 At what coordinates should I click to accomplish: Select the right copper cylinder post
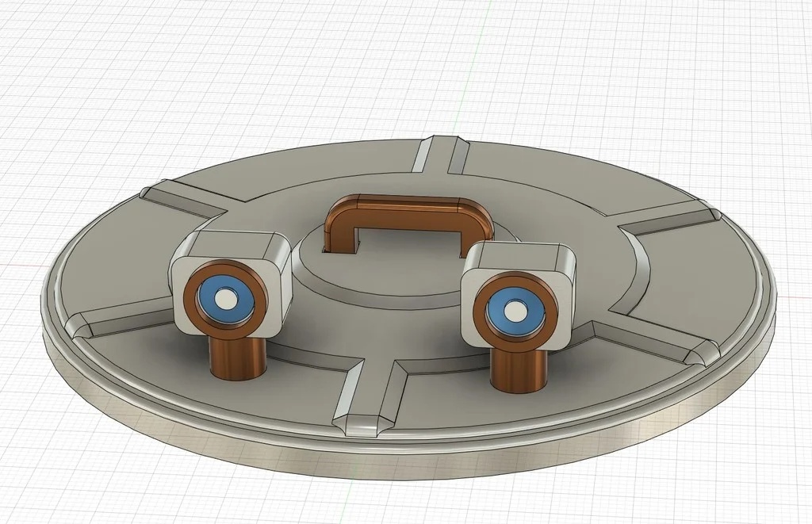(518, 372)
